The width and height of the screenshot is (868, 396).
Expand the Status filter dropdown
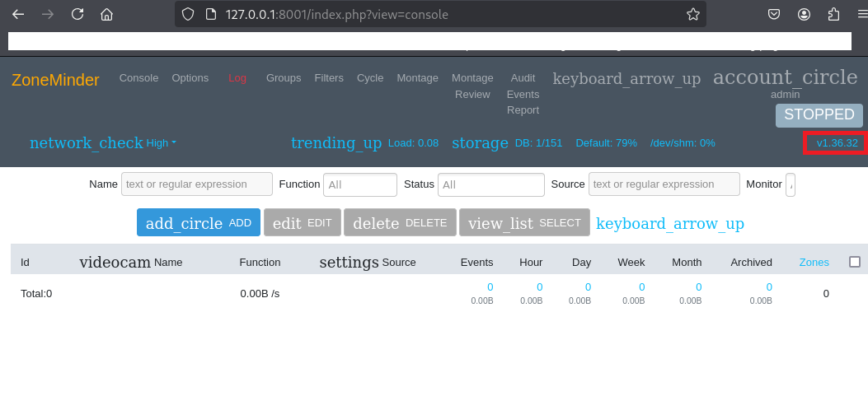490,184
